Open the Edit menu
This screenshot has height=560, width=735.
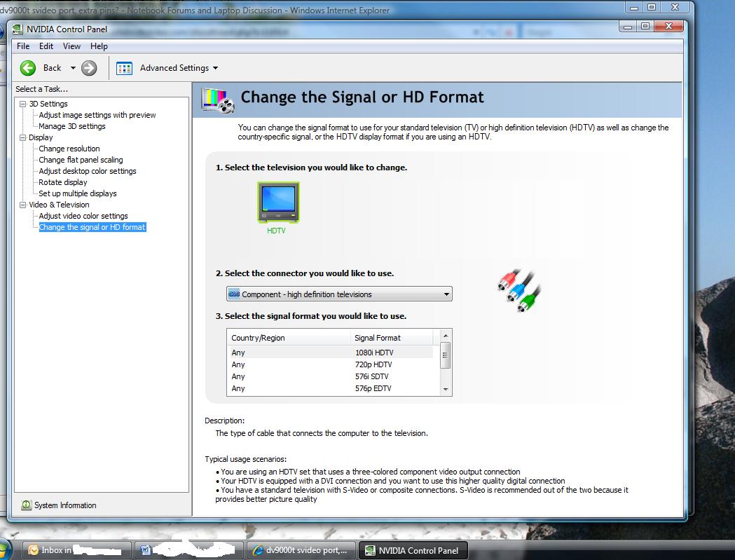point(46,46)
